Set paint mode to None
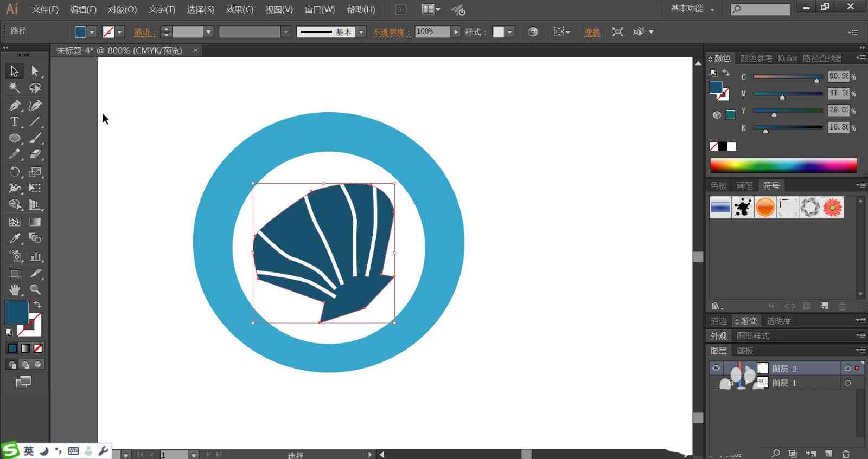 (x=38, y=348)
